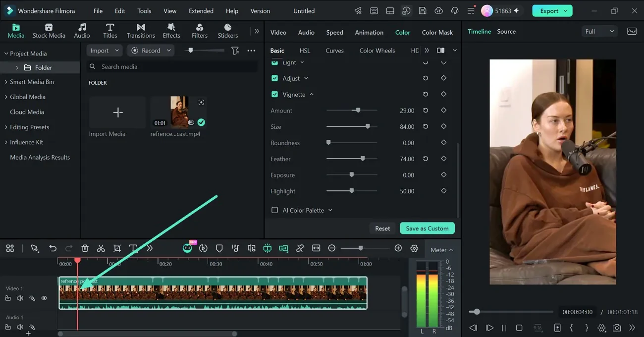Click Save as Custom button
This screenshot has height=337, width=644.
(427, 228)
